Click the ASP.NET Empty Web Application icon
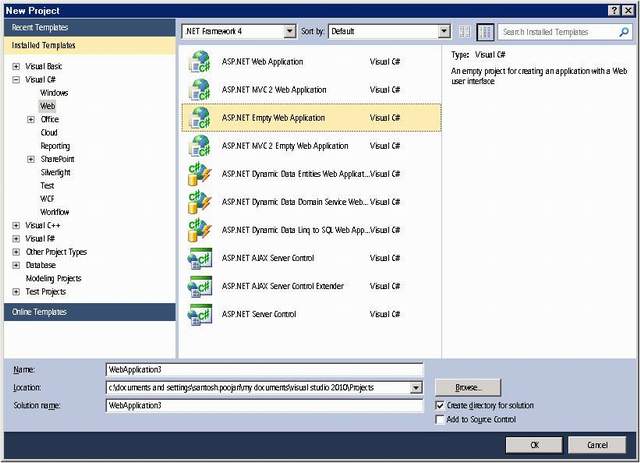The height and width of the screenshot is (463, 640). point(200,118)
